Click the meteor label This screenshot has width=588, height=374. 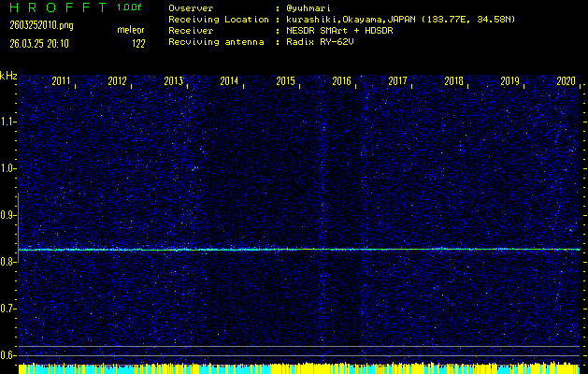point(131,30)
